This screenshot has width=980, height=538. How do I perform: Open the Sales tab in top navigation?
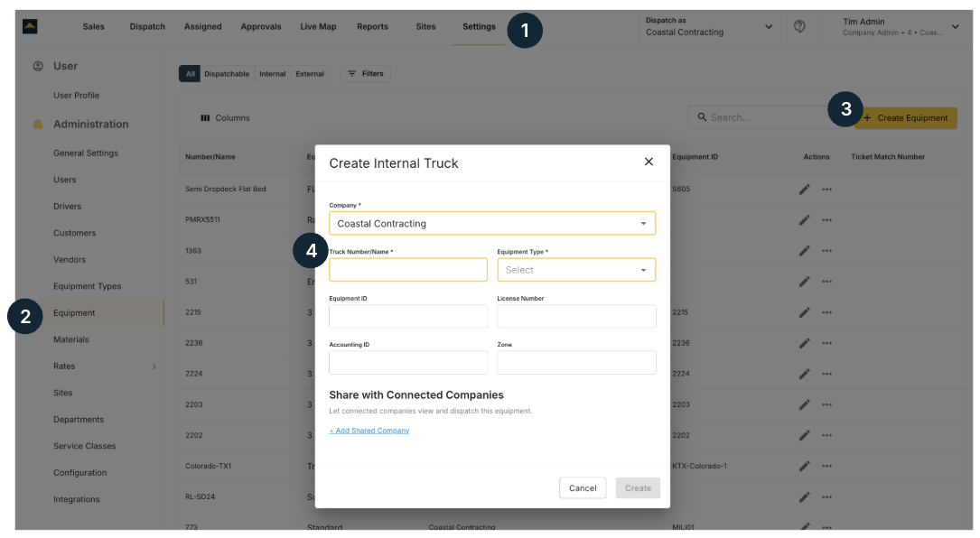pyautogui.click(x=94, y=26)
